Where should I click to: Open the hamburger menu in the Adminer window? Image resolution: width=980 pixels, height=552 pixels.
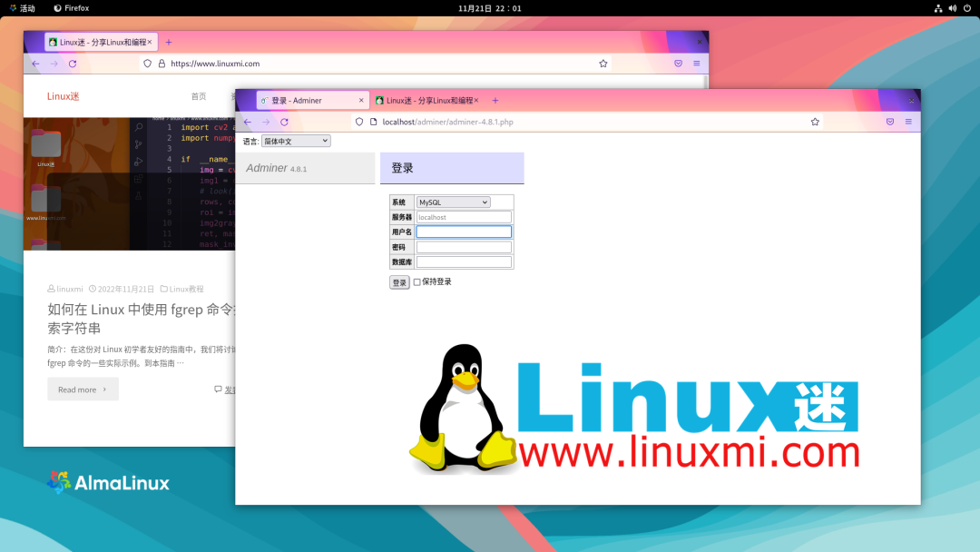click(908, 122)
